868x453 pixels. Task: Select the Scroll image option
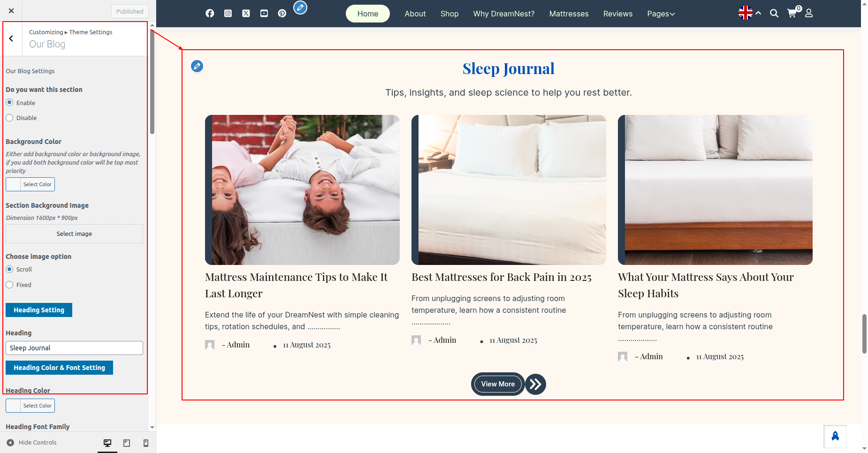[10, 269]
